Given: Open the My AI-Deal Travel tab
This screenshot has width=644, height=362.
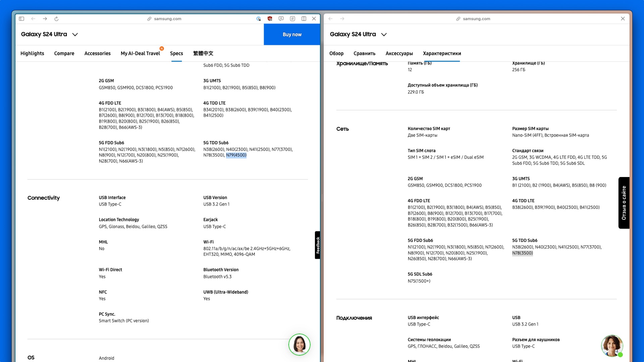Looking at the screenshot, I should coord(140,53).
